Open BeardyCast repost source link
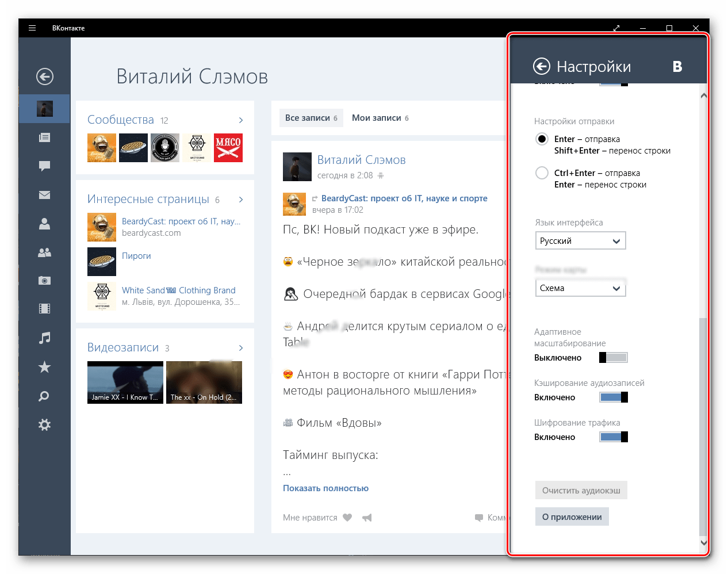The width and height of the screenshot is (728, 574). 404,198
